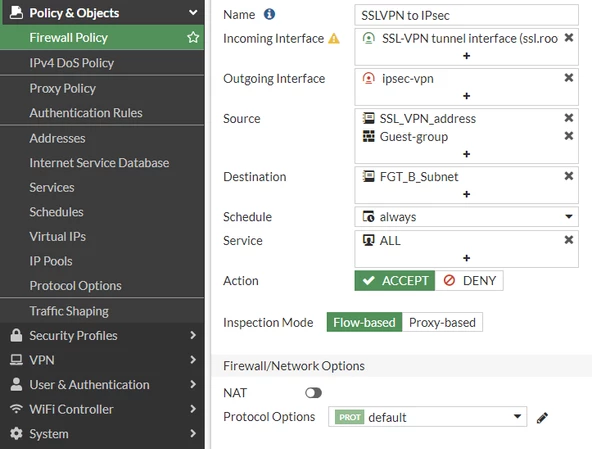Click the info icon next to Name
The height and width of the screenshot is (449, 592).
point(269,14)
